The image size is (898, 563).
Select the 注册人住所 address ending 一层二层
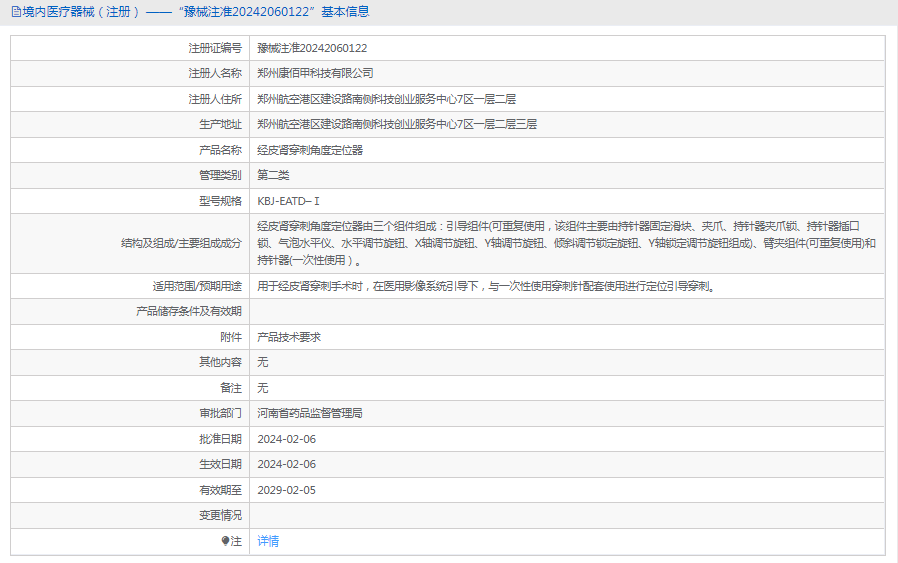coord(387,99)
